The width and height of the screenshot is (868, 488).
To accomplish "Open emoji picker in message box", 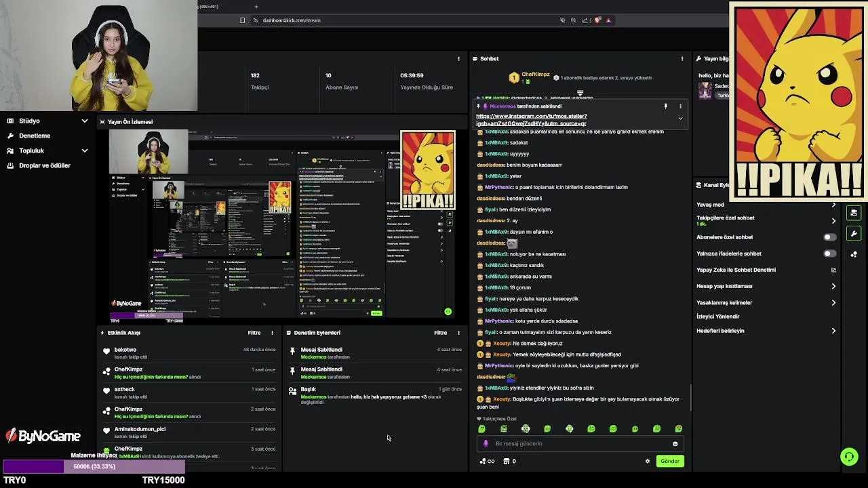I will point(675,444).
